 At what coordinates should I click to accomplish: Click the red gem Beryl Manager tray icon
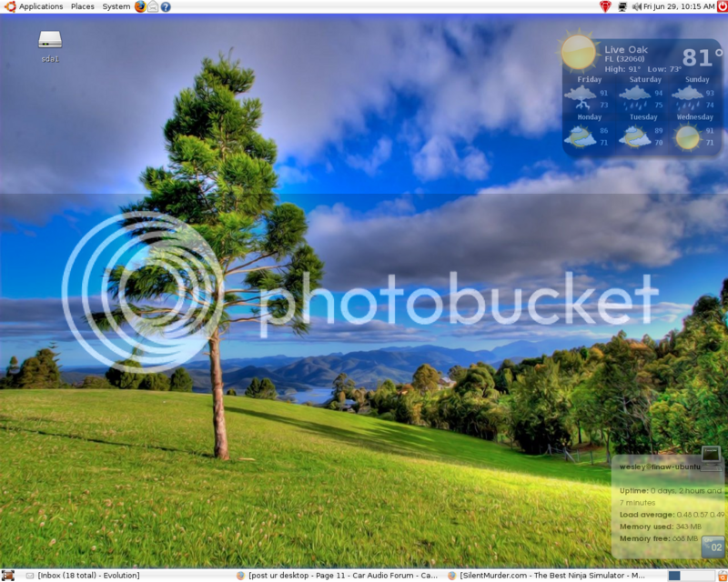605,6
